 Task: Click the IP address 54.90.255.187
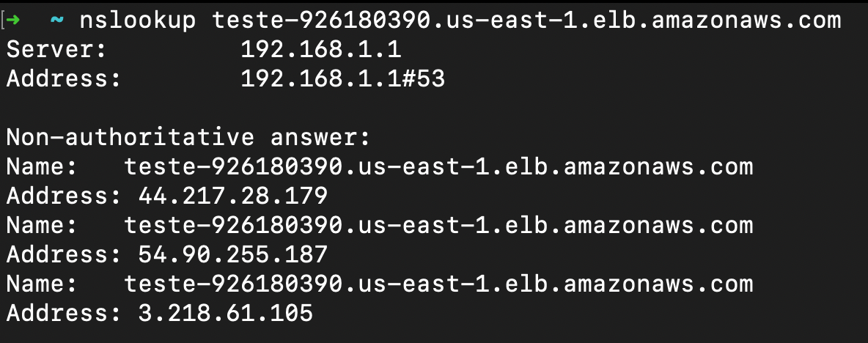point(233,254)
